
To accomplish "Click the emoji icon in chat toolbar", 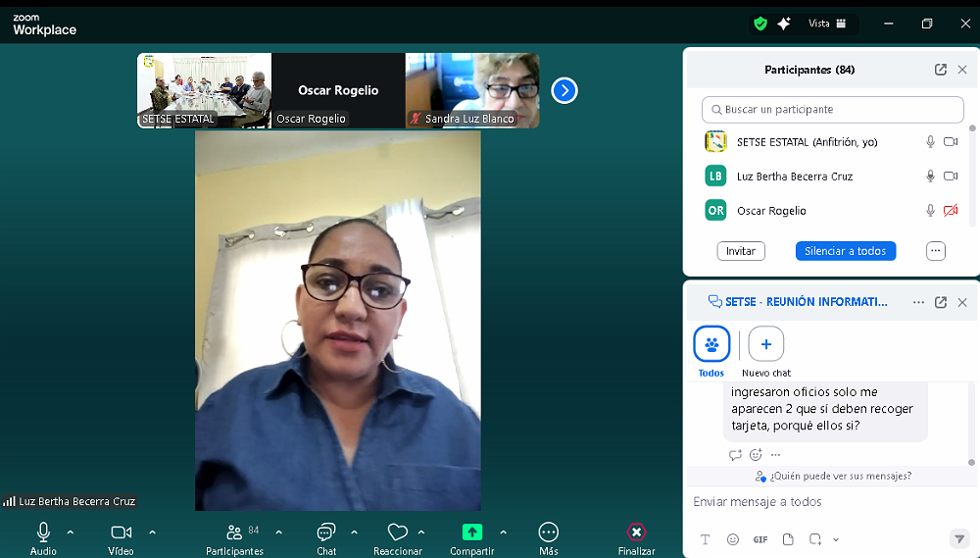I will (733, 539).
